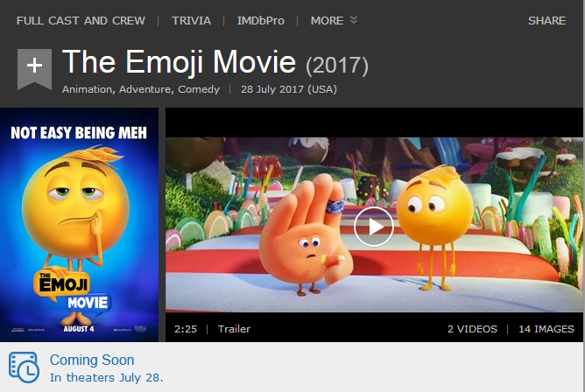
Task: Open the Coming Soon clock film icon
Action: (x=24, y=367)
